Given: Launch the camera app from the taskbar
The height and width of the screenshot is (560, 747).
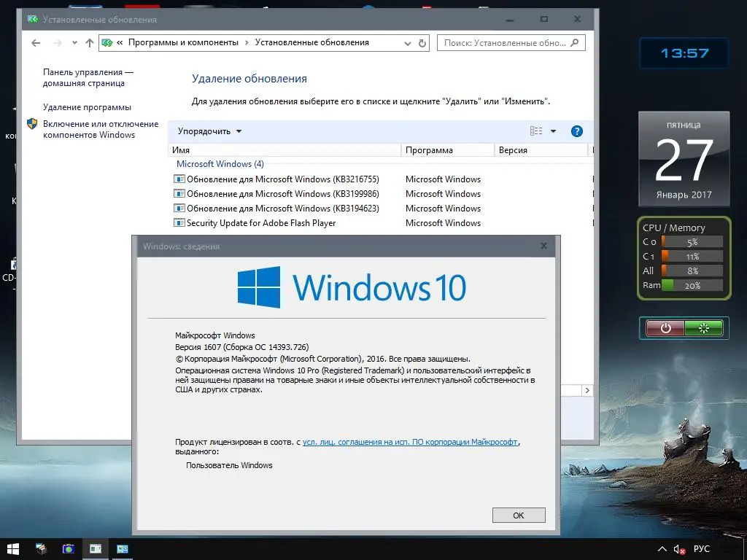Looking at the screenshot, I should point(69,549).
